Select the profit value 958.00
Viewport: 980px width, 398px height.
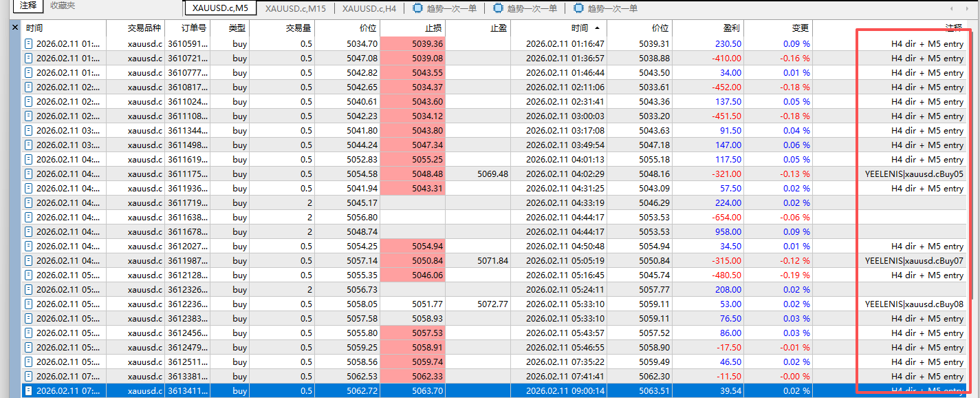click(x=728, y=231)
